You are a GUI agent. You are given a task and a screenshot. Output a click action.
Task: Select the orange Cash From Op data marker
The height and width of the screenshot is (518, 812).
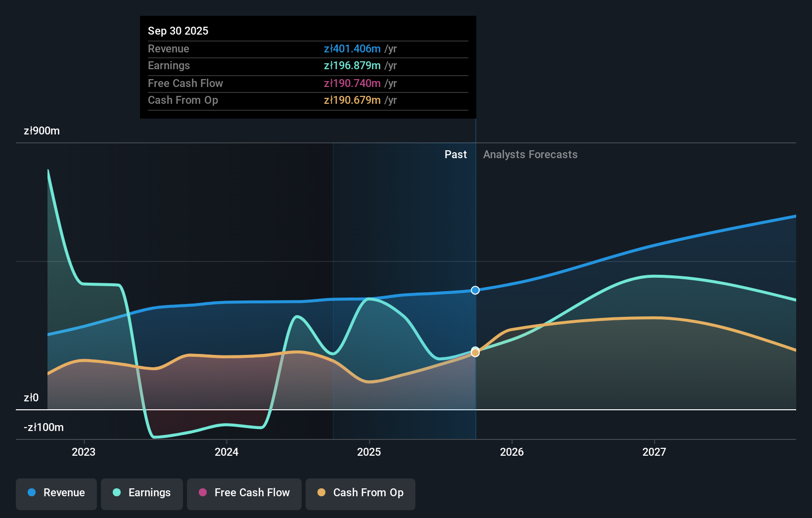click(x=475, y=352)
